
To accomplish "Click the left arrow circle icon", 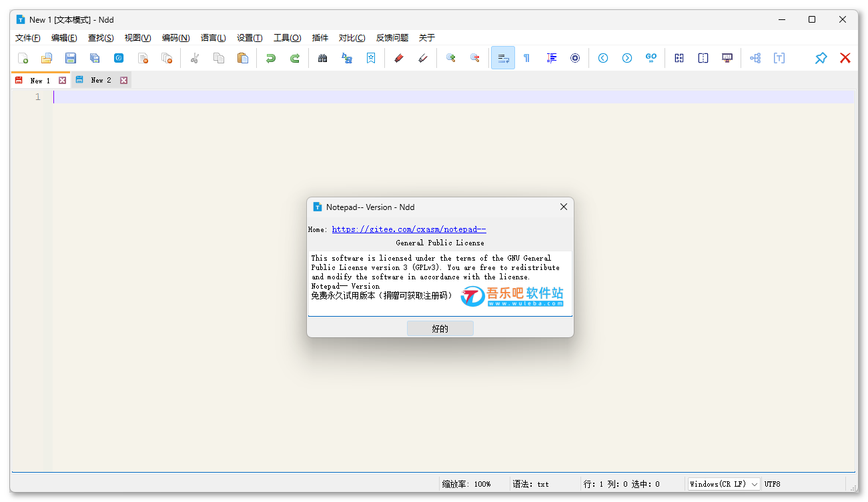I will (x=603, y=58).
